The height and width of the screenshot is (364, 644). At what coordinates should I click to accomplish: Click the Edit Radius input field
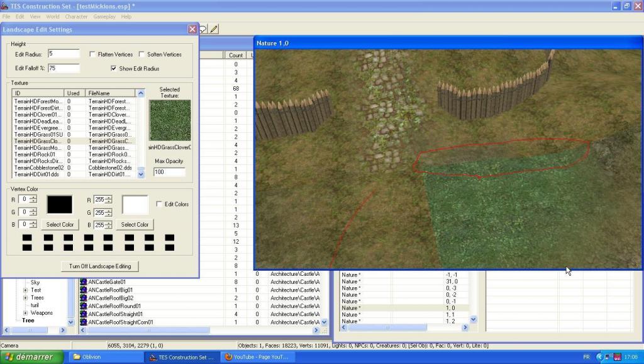[x=64, y=54]
